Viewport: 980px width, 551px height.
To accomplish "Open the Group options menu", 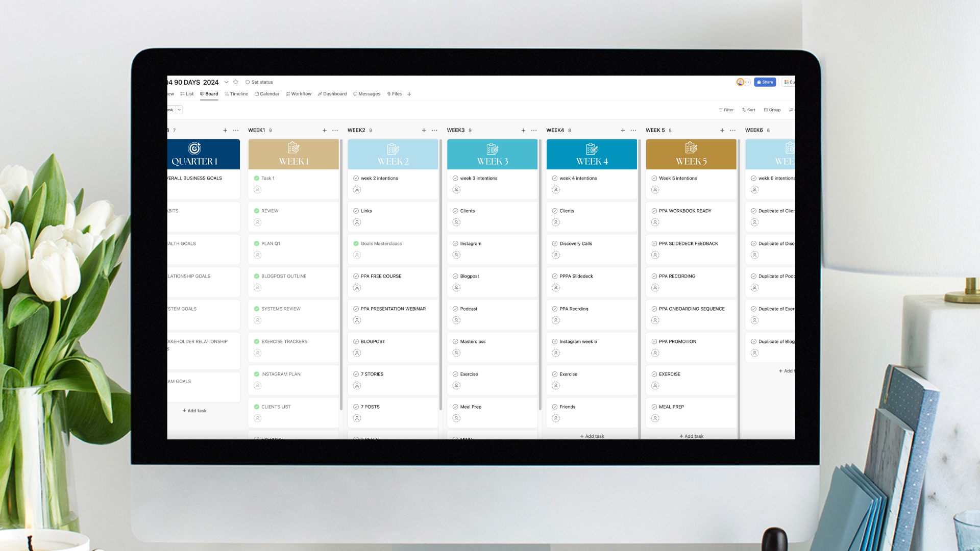I will (x=772, y=110).
